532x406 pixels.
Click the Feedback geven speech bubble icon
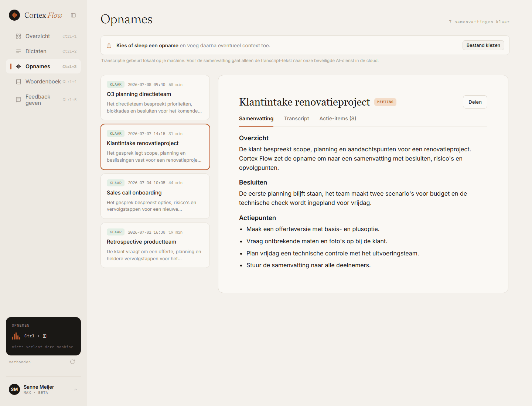point(18,100)
